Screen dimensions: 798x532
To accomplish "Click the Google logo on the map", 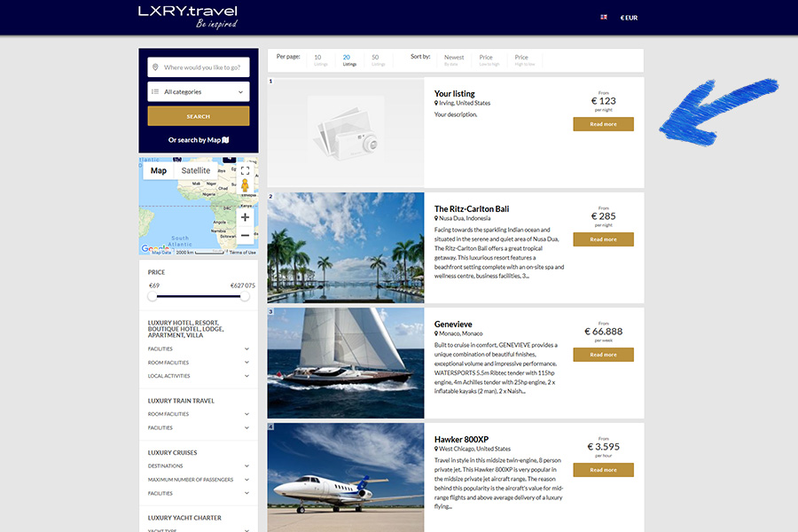I will pyautogui.click(x=154, y=248).
